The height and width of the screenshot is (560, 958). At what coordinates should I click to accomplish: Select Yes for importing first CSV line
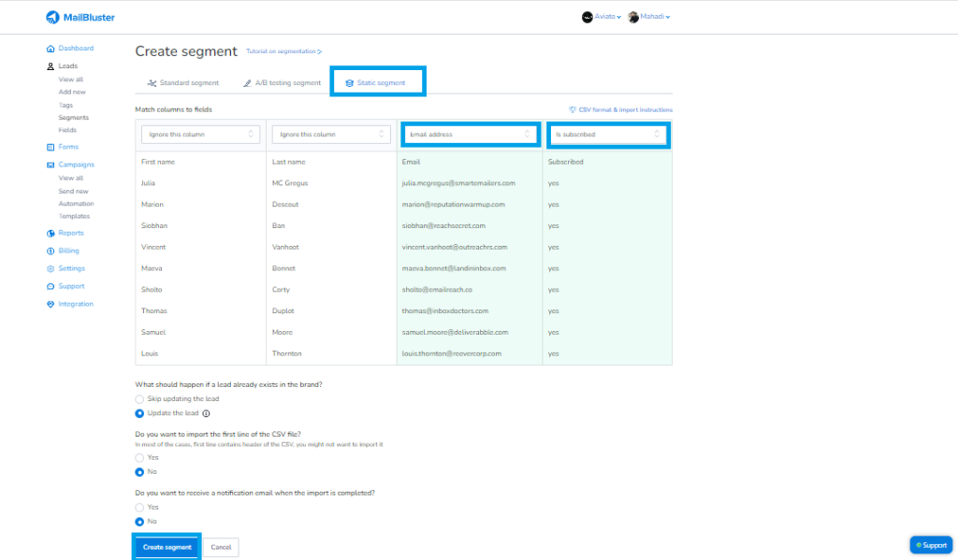[x=138, y=457]
